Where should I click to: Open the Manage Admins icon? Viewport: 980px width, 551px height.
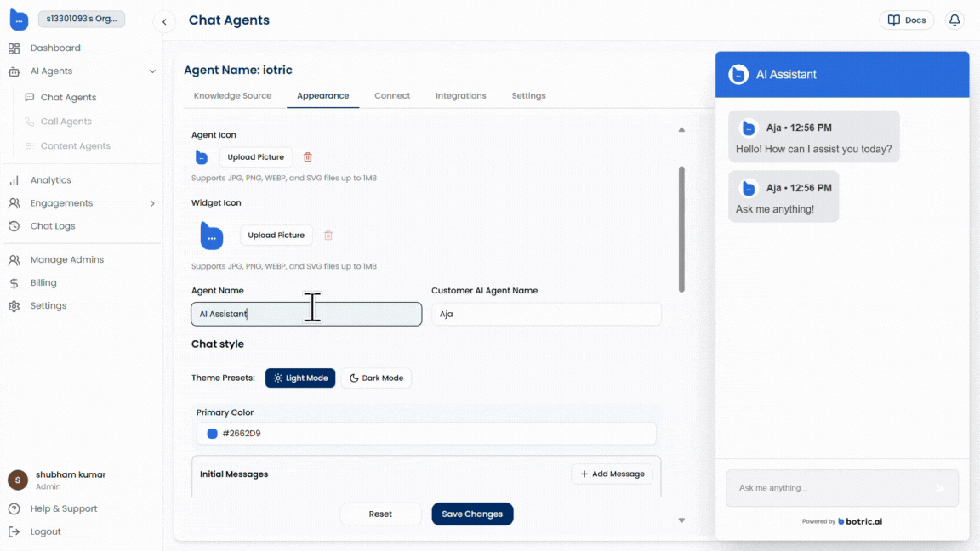coord(14,259)
